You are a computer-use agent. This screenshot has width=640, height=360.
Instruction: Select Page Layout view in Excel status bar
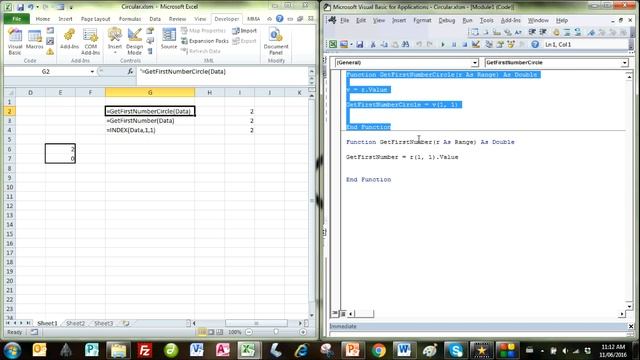click(x=211, y=332)
